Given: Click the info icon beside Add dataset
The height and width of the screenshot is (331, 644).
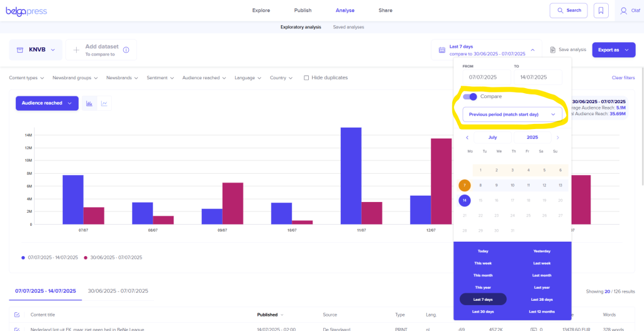Looking at the screenshot, I should coord(126,50).
